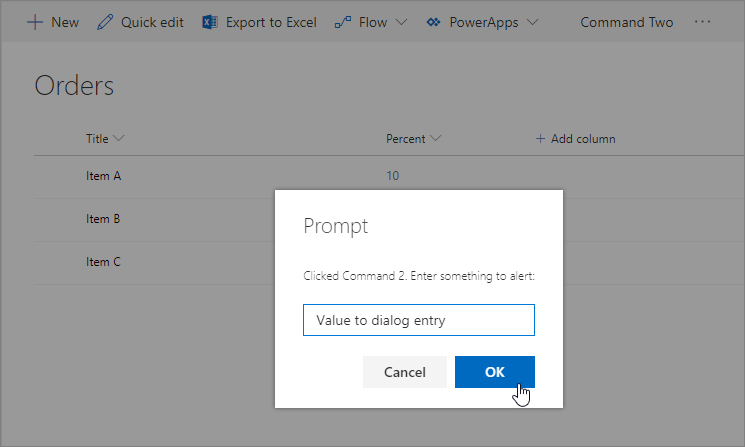The width and height of the screenshot is (745, 447).
Task: Select Command Two in the toolbar
Action: [627, 22]
